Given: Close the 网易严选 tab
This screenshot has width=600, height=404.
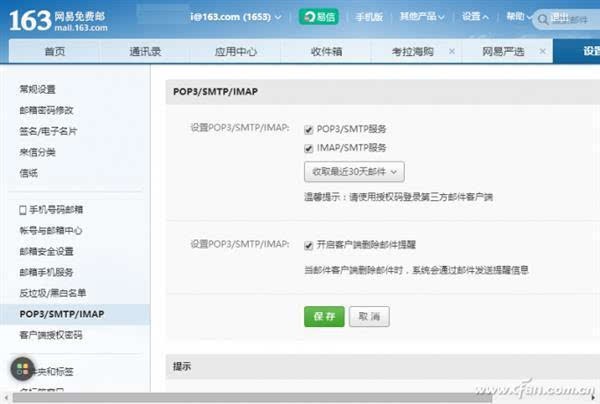Looking at the screenshot, I should point(542,51).
